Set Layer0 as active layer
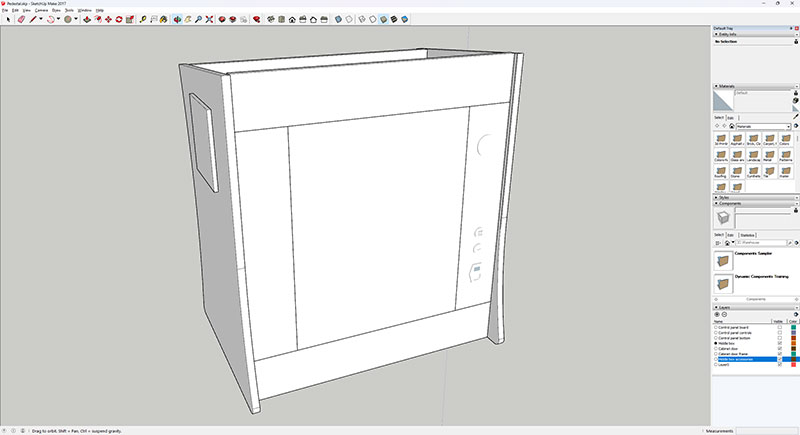Image resolution: width=800 pixels, height=435 pixels. pos(716,365)
